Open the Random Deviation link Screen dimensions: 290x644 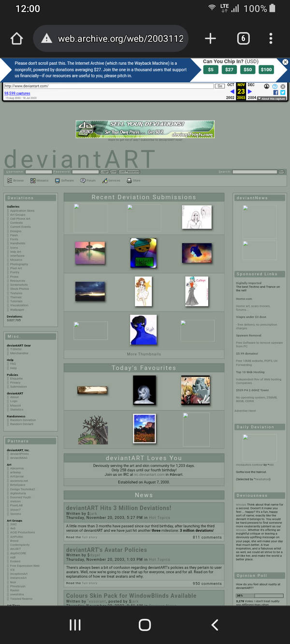[x=23, y=420]
